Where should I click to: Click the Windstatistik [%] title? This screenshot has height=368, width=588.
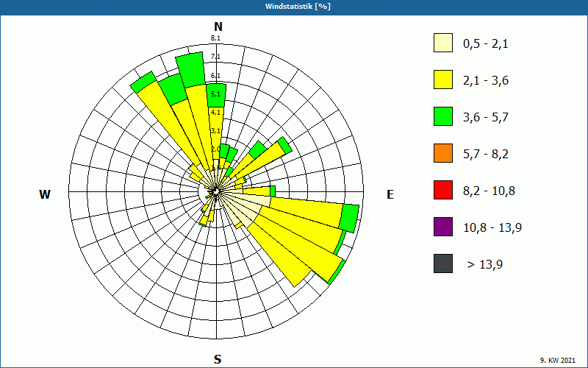(x=298, y=7)
